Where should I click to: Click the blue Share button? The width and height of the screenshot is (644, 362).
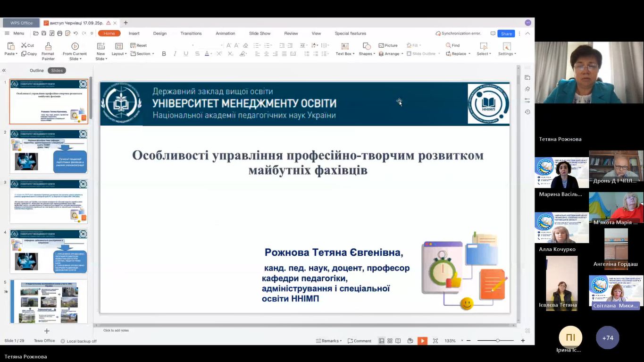tap(506, 34)
